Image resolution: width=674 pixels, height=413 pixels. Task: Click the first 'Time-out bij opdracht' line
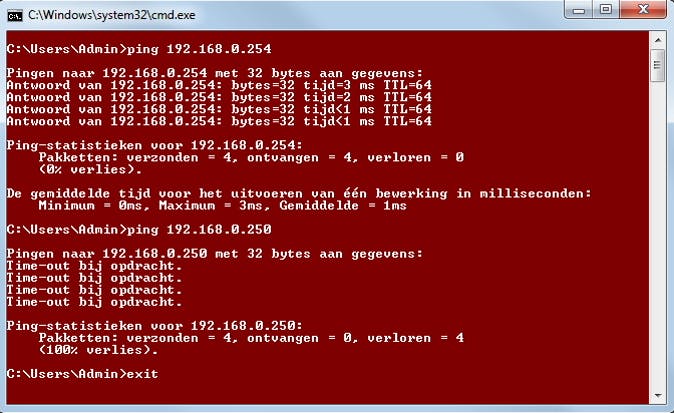[x=95, y=266]
